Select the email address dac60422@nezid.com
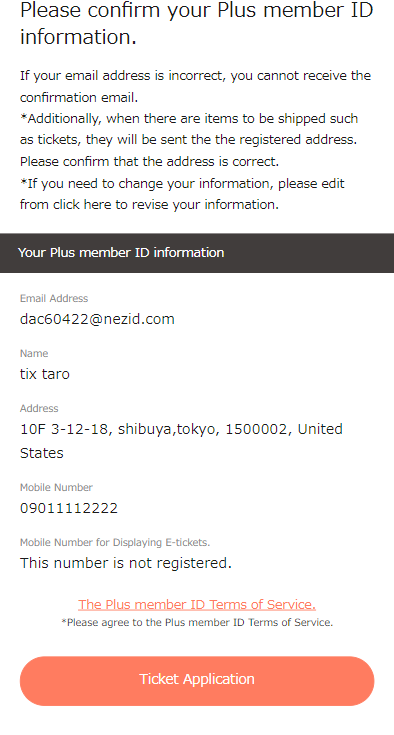Image resolution: width=394 pixels, height=735 pixels. 97,319
